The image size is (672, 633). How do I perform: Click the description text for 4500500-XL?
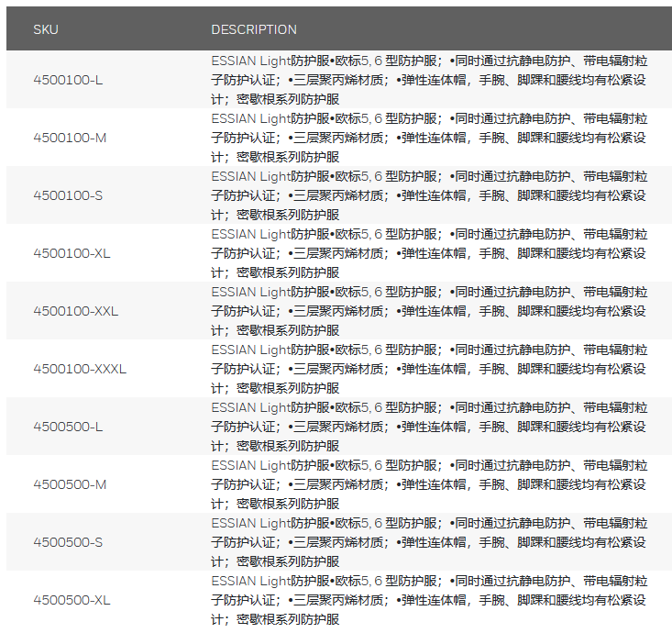coord(429,600)
